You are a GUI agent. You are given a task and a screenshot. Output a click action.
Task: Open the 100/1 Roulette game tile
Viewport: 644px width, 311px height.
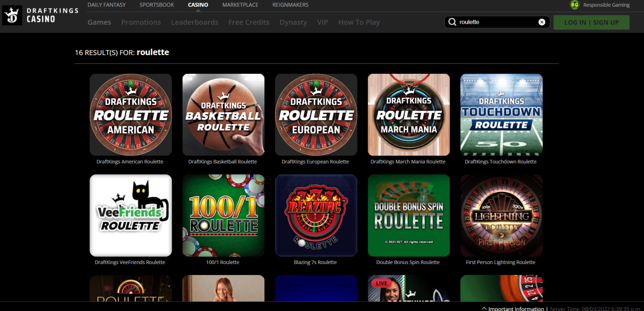point(223,215)
